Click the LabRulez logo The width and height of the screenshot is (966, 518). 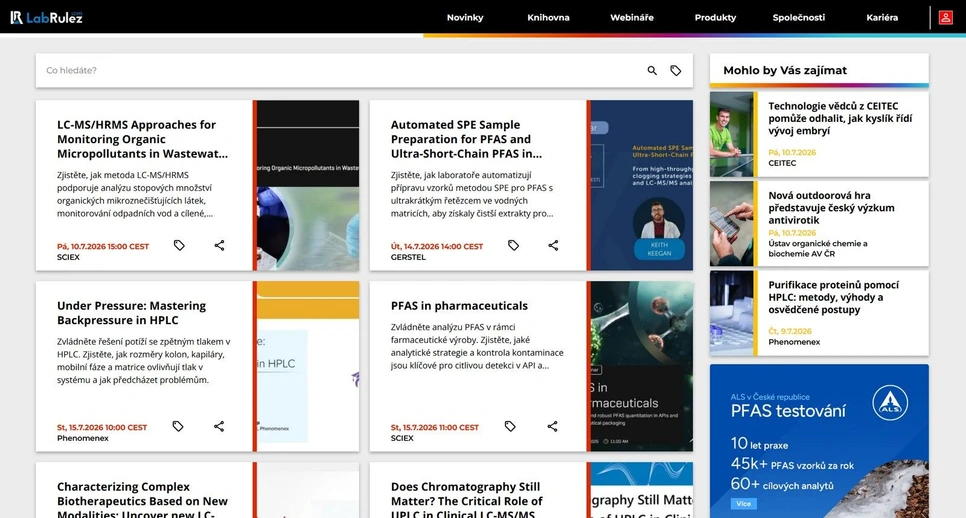[46, 17]
